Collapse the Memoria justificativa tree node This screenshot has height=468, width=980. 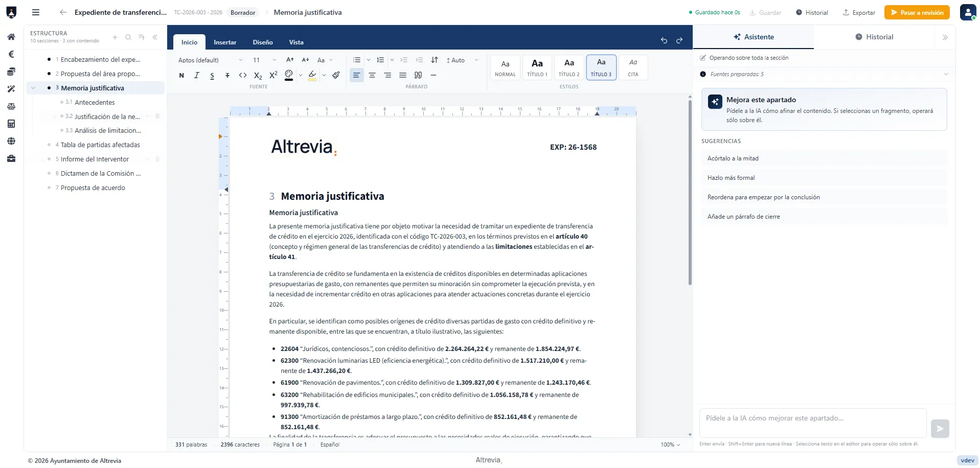[x=33, y=88]
